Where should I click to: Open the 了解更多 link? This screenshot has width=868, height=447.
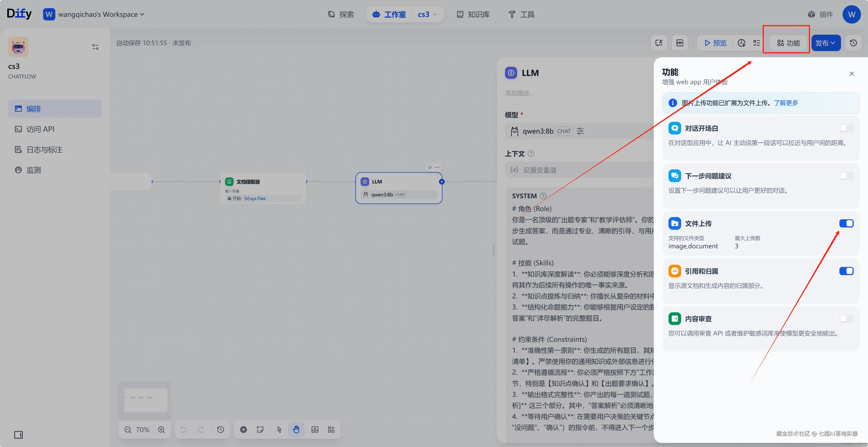(x=786, y=103)
